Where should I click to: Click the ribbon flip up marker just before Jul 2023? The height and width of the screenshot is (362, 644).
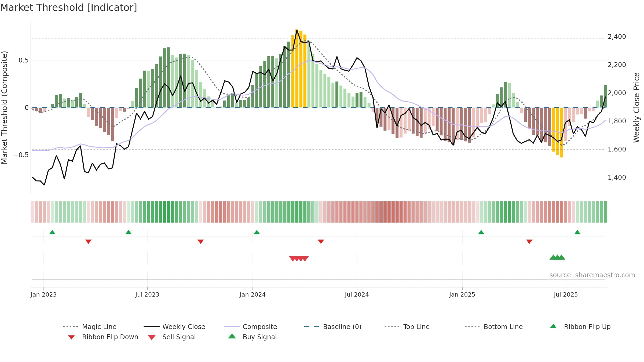coord(129,232)
